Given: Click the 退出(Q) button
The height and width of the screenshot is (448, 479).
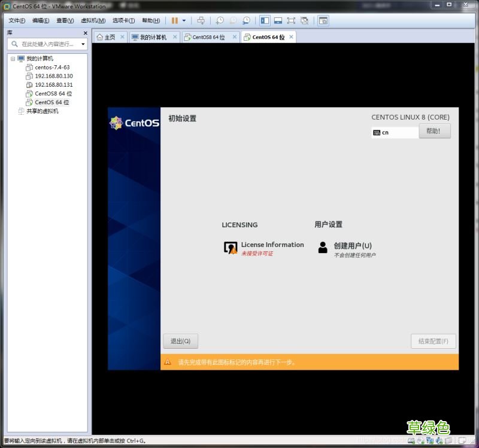Looking at the screenshot, I should 180,341.
